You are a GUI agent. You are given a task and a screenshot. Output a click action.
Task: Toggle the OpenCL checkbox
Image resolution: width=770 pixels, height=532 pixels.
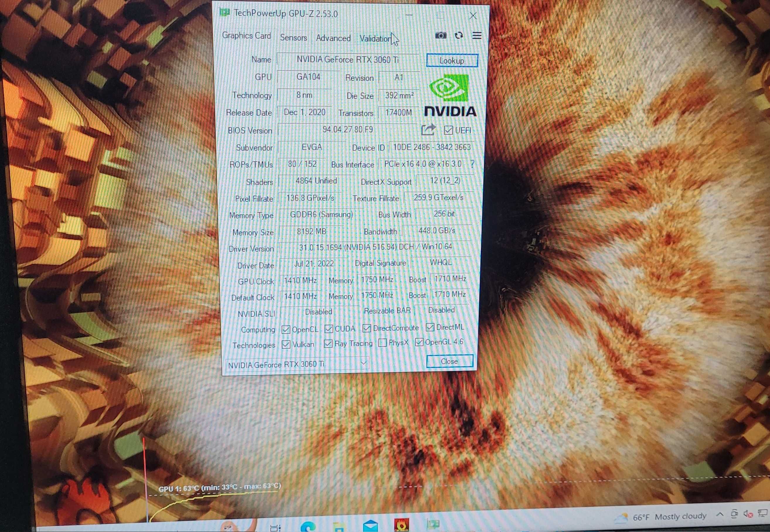click(x=286, y=329)
